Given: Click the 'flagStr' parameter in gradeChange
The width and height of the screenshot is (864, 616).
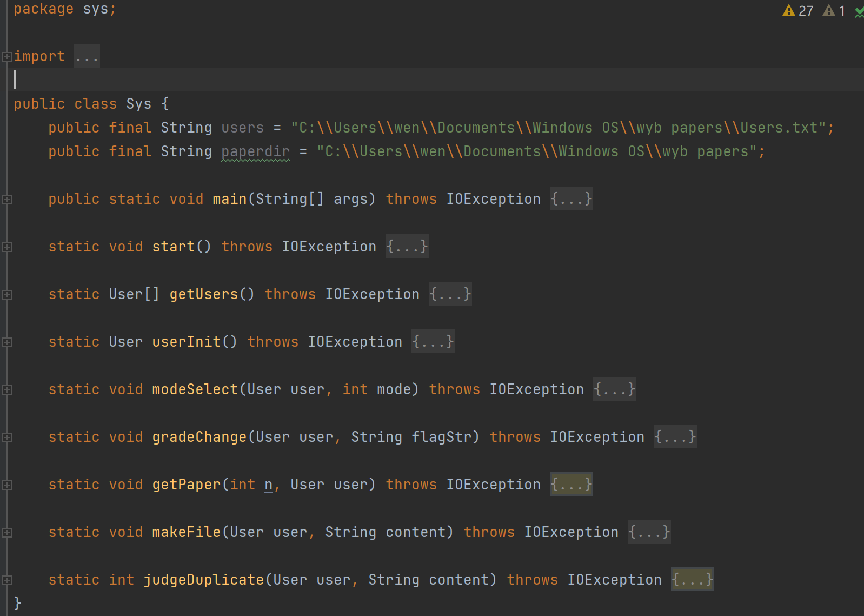Looking at the screenshot, I should (442, 437).
